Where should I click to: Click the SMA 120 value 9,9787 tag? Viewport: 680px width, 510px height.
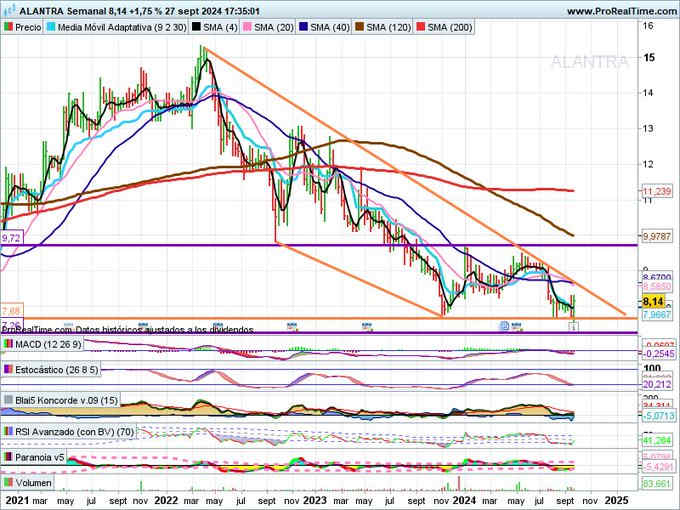(657, 237)
